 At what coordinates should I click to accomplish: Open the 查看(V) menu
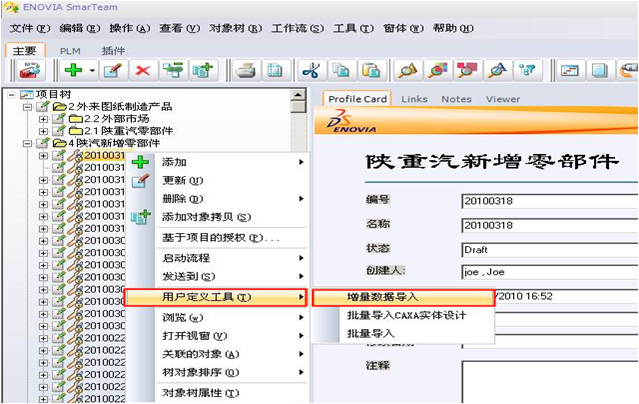coord(179,29)
